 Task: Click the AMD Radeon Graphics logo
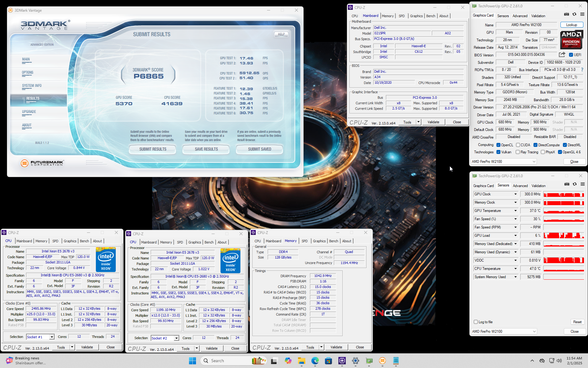(x=571, y=40)
